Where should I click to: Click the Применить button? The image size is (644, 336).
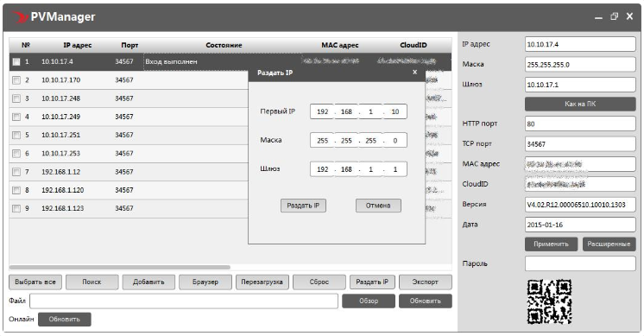click(551, 244)
